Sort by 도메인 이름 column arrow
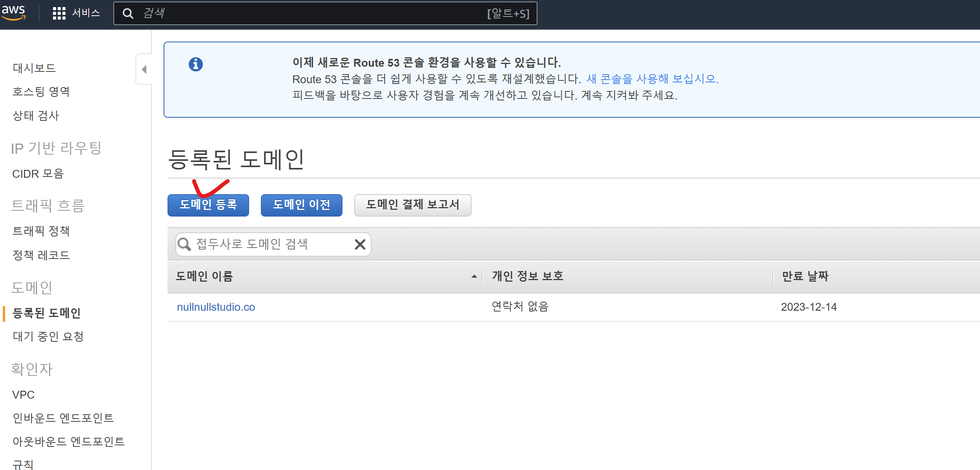Image resolution: width=980 pixels, height=470 pixels. pos(474,276)
